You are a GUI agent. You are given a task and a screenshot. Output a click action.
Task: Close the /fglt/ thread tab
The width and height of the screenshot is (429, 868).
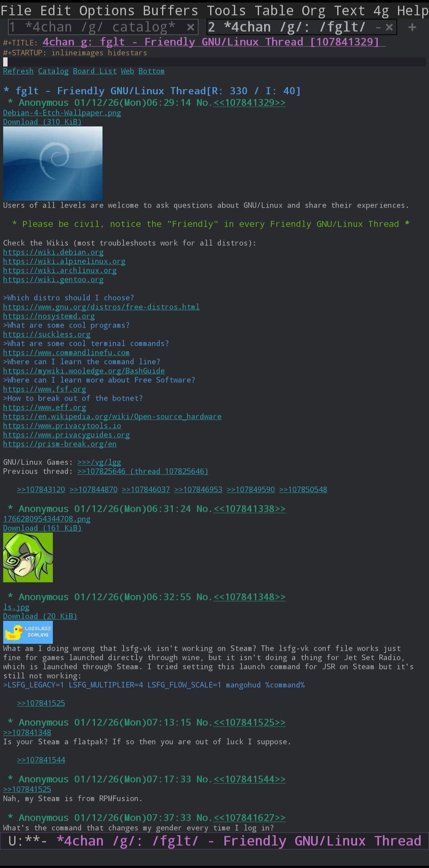click(389, 27)
